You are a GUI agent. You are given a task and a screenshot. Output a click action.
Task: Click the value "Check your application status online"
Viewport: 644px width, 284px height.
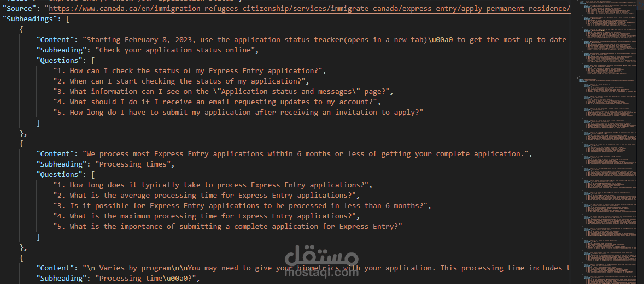tap(175, 50)
